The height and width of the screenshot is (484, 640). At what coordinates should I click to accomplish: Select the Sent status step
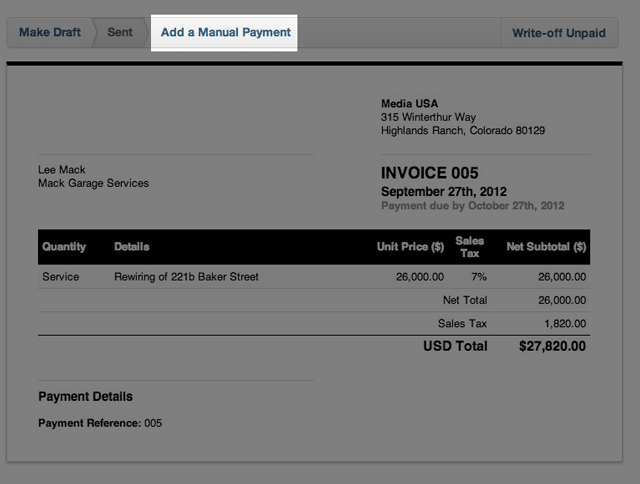(x=120, y=33)
